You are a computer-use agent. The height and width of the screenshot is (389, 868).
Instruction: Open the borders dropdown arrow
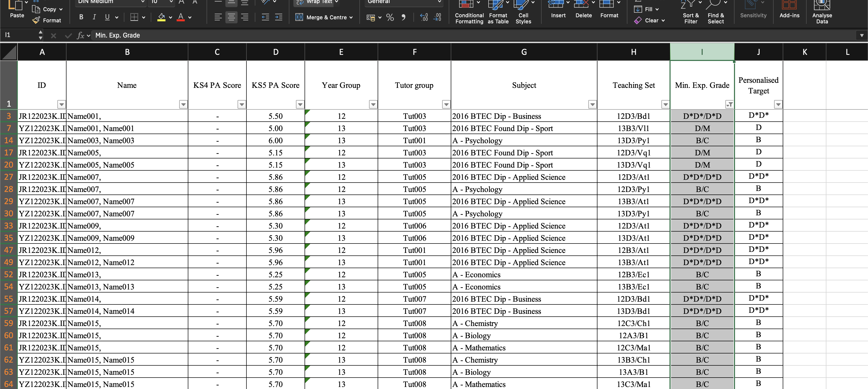coord(144,17)
